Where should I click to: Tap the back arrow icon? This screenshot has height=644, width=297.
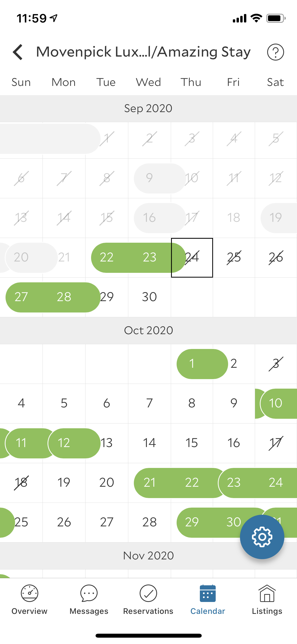click(18, 52)
